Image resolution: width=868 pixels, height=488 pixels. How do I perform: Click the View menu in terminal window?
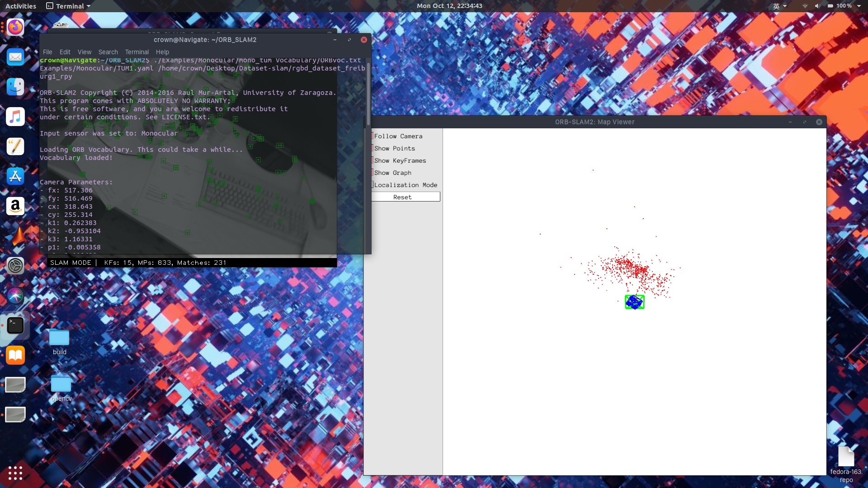(84, 52)
